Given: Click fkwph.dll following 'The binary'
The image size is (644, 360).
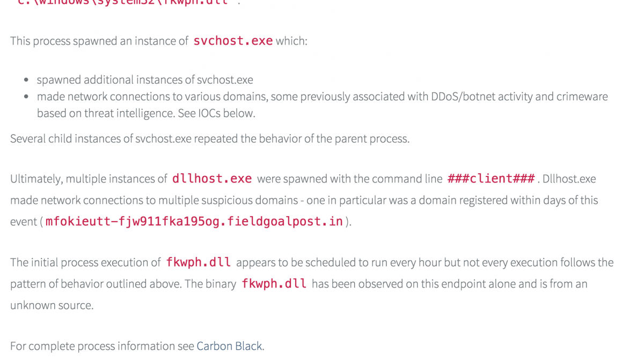Looking at the screenshot, I should [274, 284].
